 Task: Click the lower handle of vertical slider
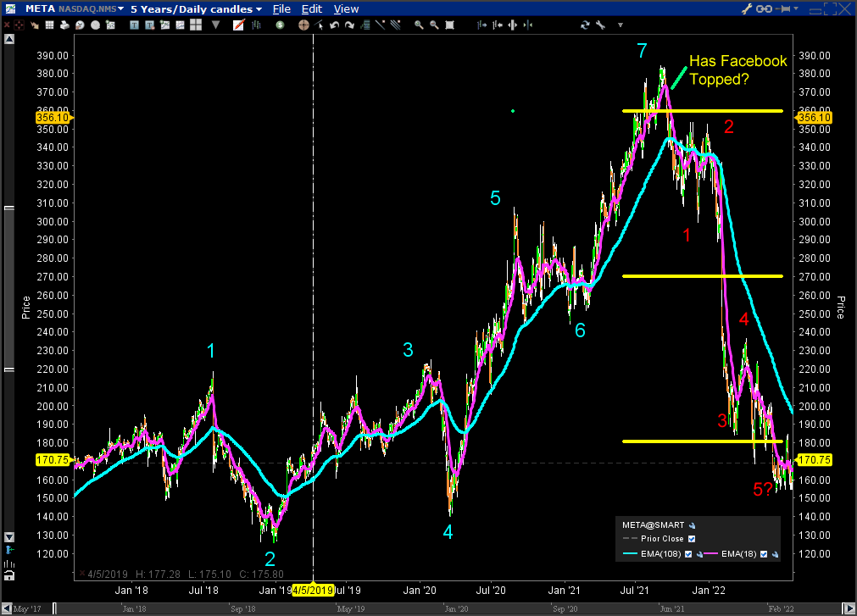8,369
